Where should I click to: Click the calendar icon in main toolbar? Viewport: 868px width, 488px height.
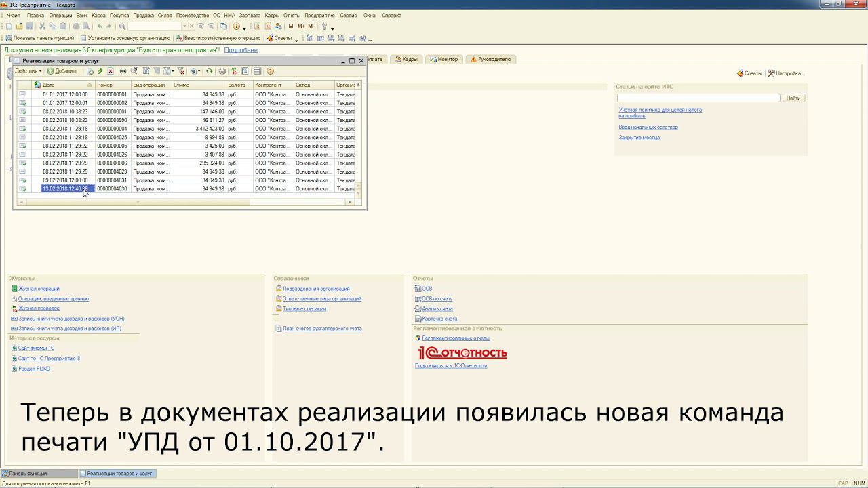pos(268,26)
